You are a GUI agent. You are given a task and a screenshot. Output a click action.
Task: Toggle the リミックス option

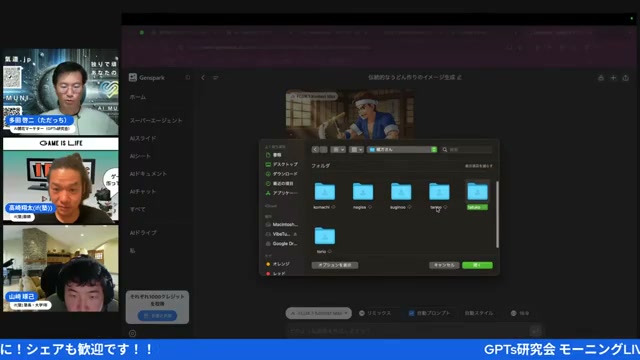(x=375, y=313)
